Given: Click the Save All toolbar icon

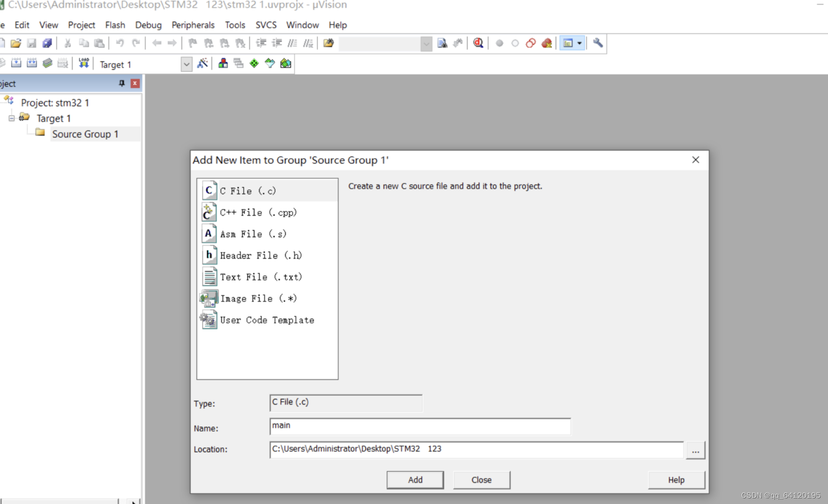Looking at the screenshot, I should pyautogui.click(x=47, y=43).
